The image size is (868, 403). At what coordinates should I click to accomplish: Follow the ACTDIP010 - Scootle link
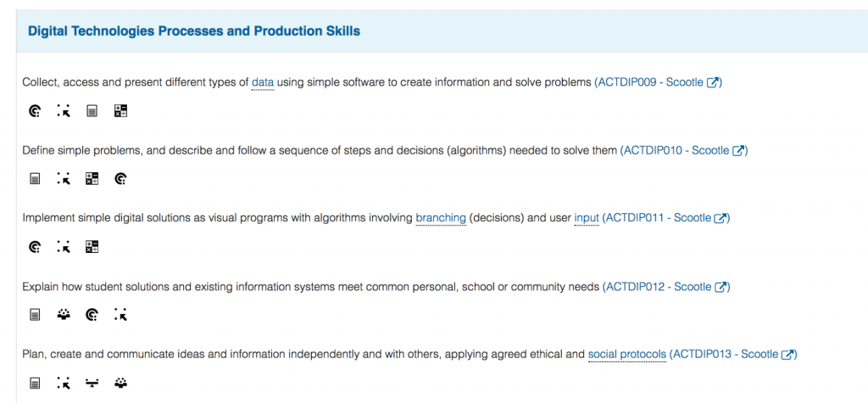click(x=684, y=150)
